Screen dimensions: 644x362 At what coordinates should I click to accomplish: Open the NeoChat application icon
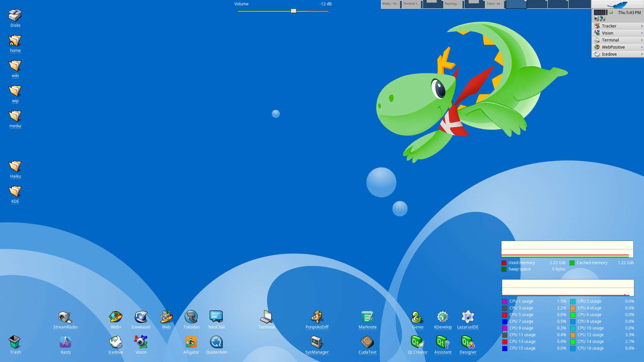(x=216, y=317)
